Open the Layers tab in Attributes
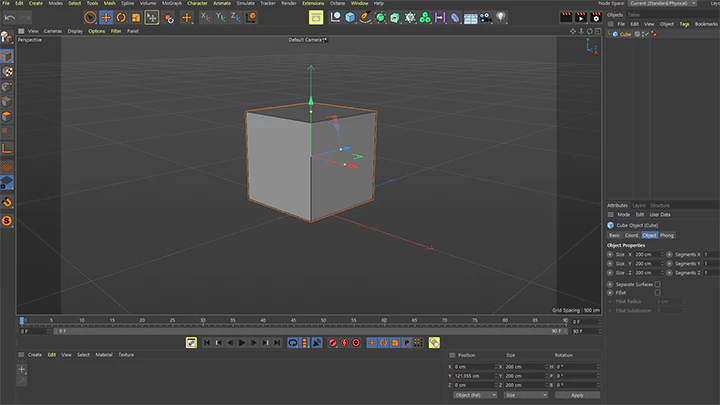 point(639,205)
